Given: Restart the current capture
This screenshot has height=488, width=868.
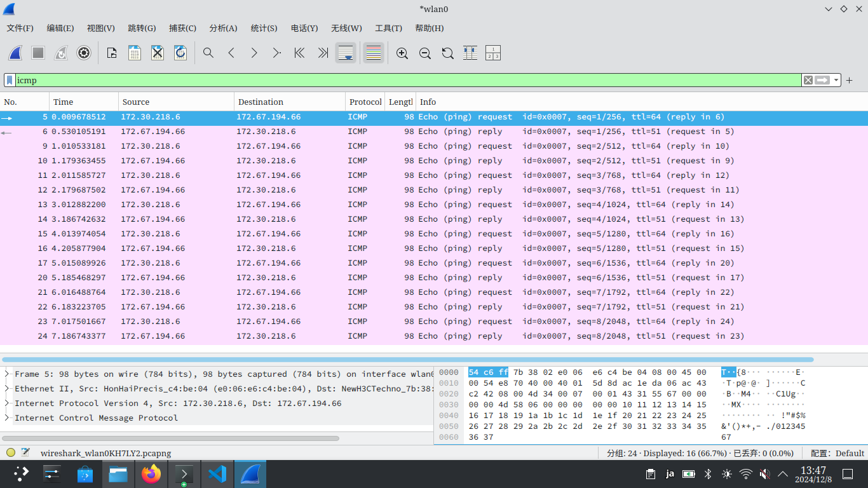Looking at the screenshot, I should tap(61, 53).
